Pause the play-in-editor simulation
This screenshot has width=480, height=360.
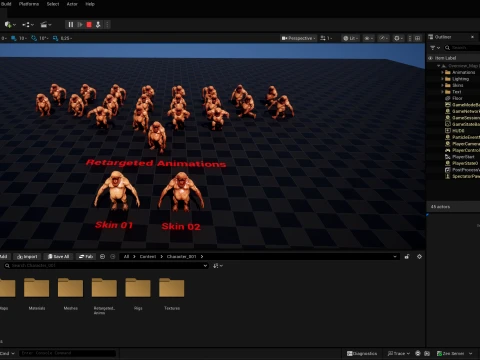71,25
